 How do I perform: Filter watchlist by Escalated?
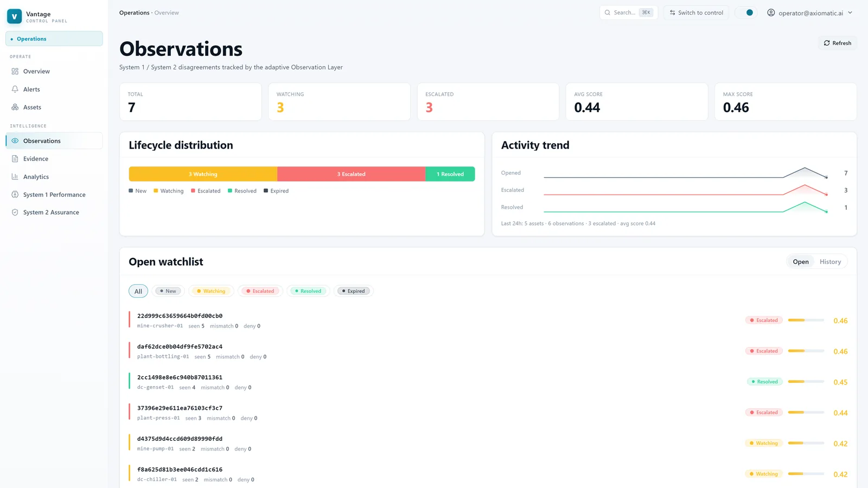(260, 291)
